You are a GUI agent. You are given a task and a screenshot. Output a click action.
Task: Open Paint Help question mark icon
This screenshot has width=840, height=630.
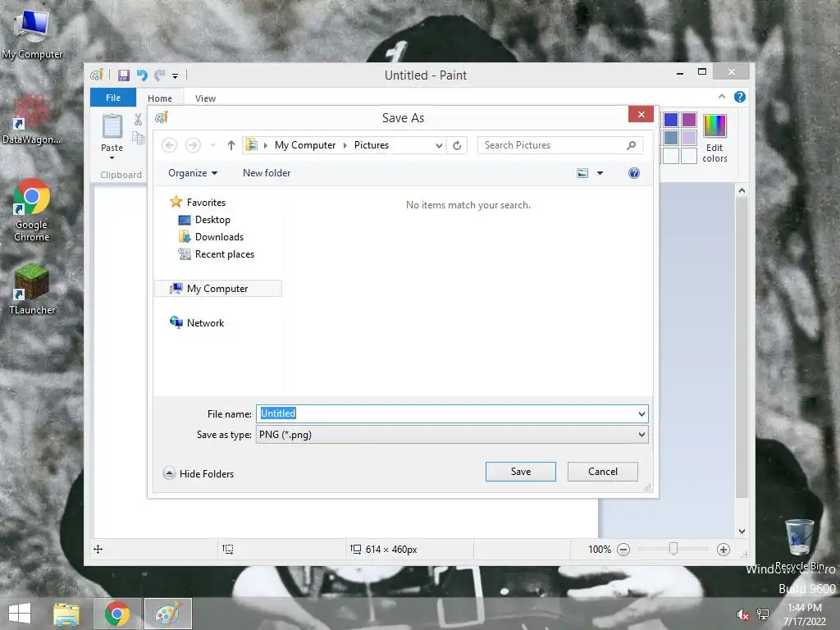[740, 97]
